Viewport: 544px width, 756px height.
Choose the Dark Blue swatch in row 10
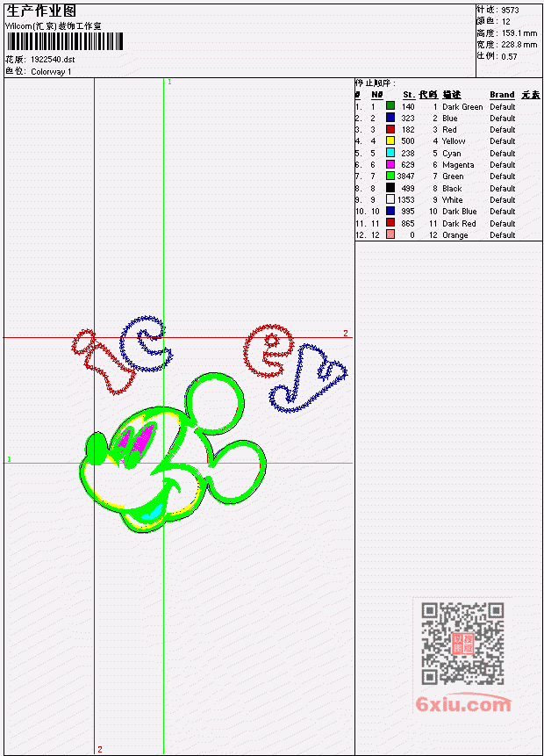[390, 211]
